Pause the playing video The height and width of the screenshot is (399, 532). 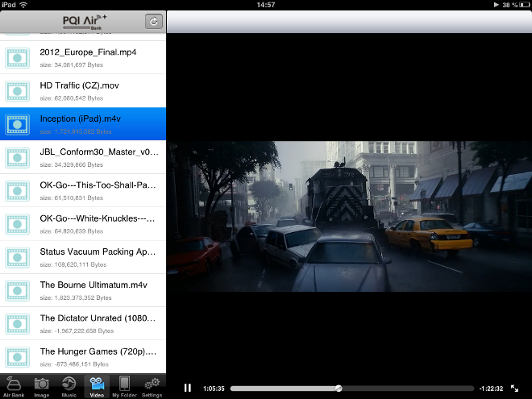click(x=188, y=388)
